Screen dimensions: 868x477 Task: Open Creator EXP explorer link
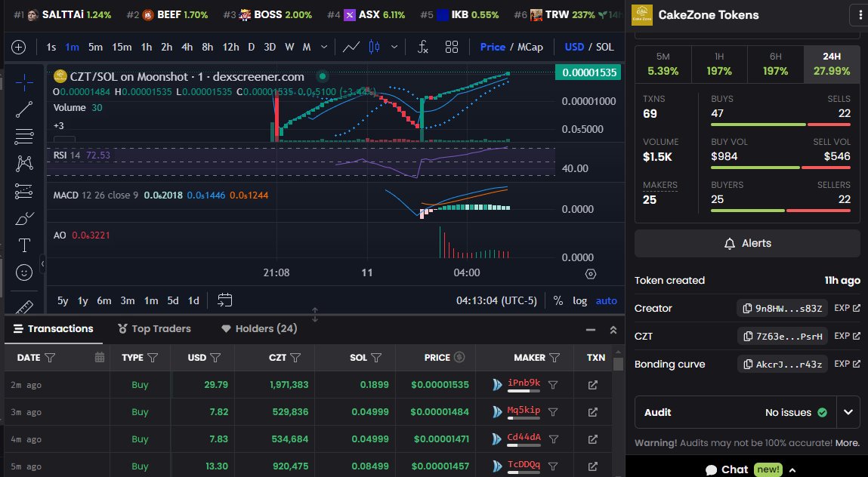pos(847,308)
